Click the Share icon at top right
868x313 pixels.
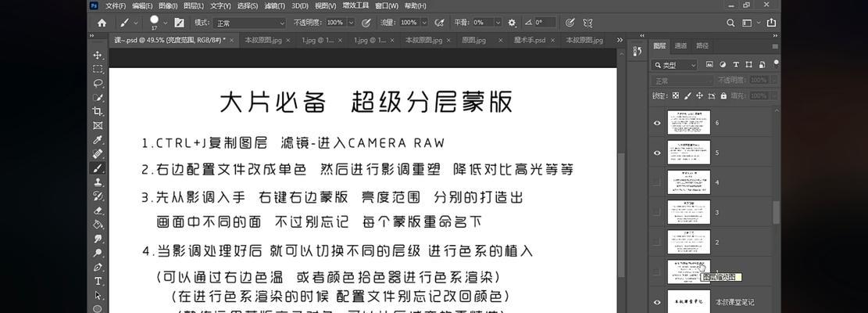772,23
